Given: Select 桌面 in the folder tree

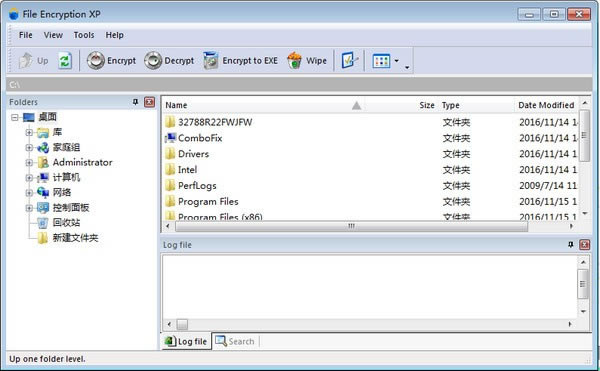Looking at the screenshot, I should tap(47, 117).
